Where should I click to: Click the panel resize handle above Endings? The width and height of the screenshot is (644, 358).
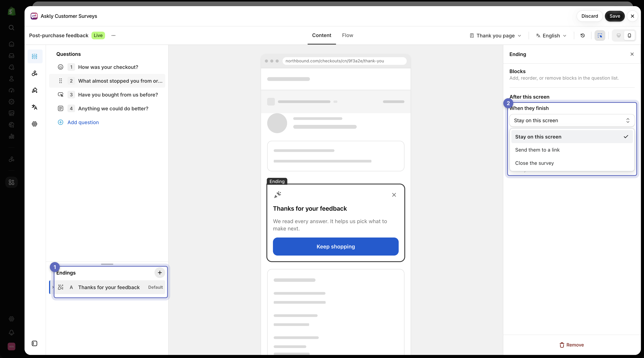[107, 264]
